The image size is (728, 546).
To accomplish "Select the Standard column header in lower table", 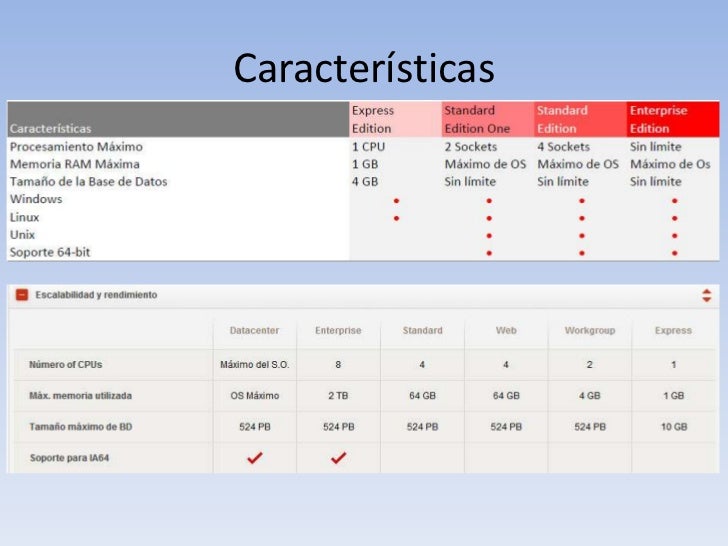I will point(422,331).
